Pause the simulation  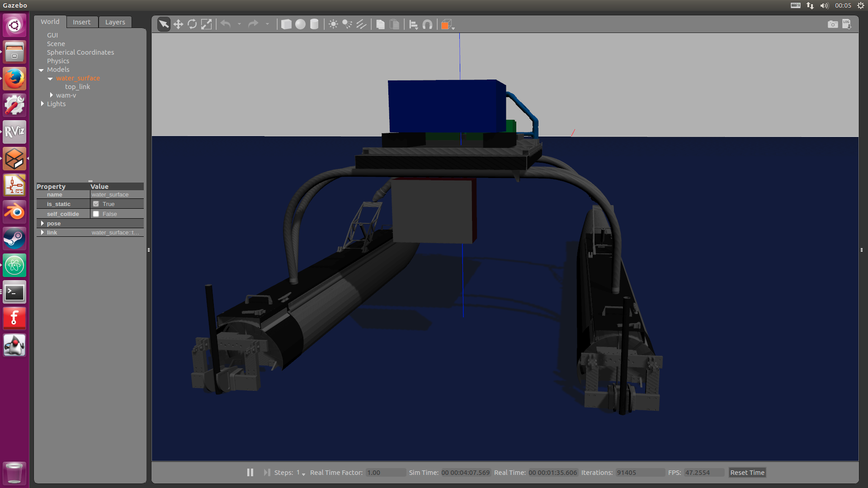pos(250,472)
